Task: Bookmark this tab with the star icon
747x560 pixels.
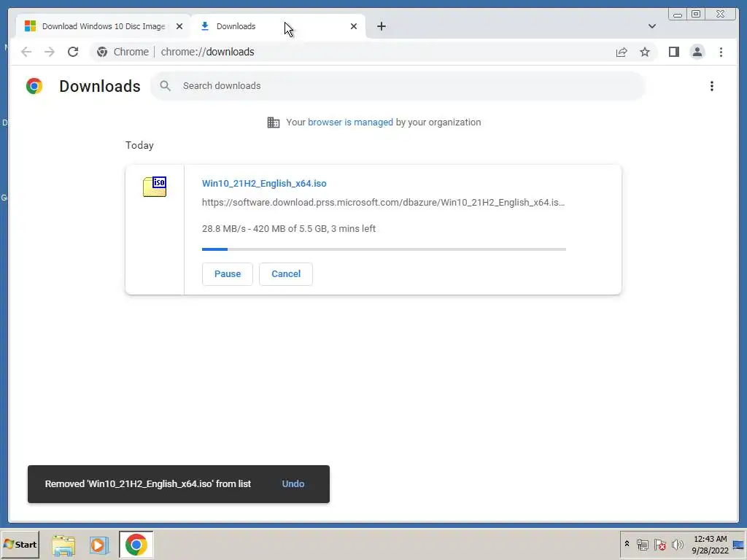Action: (x=645, y=52)
